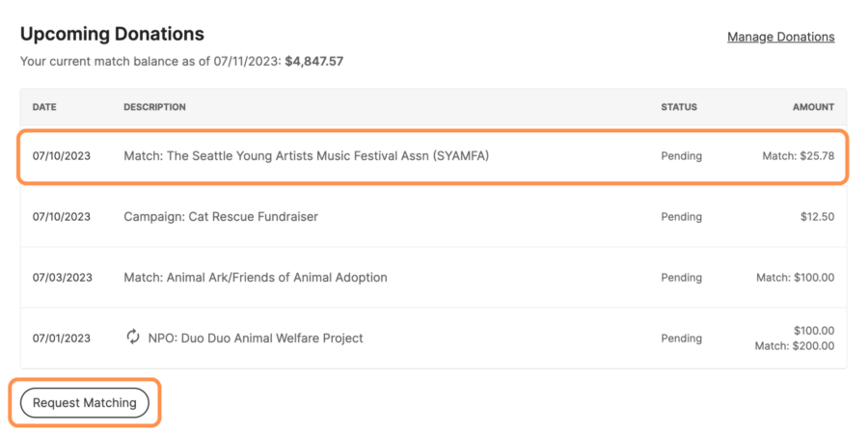Select the Cat Rescue Fundraiser campaign entry
The height and width of the screenshot is (434, 868).
[x=221, y=216]
